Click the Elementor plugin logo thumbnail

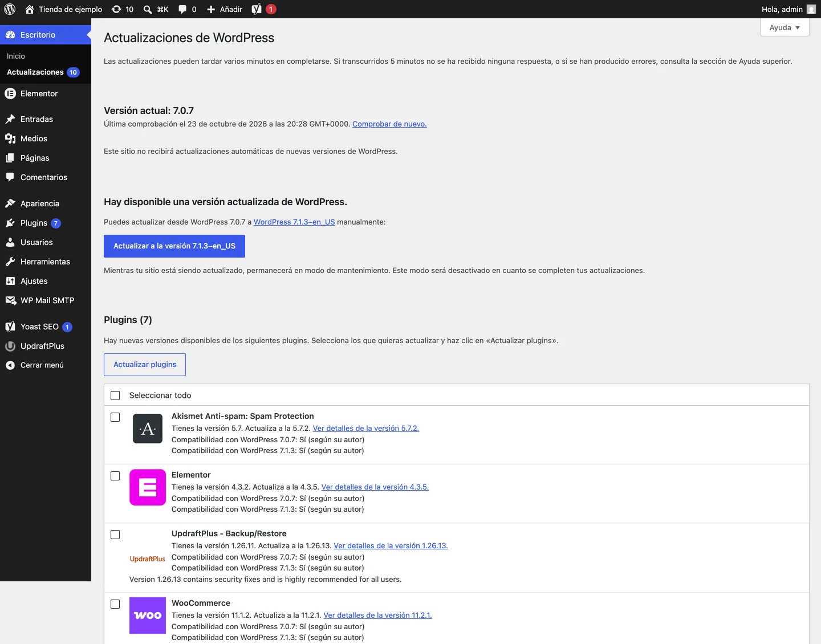148,487
